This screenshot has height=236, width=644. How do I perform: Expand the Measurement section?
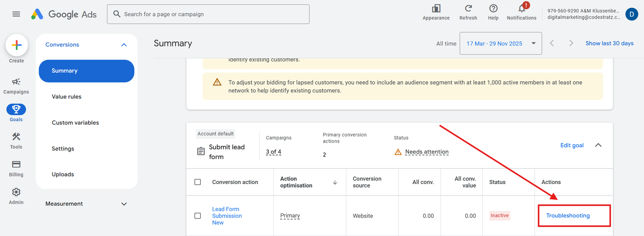point(124,204)
